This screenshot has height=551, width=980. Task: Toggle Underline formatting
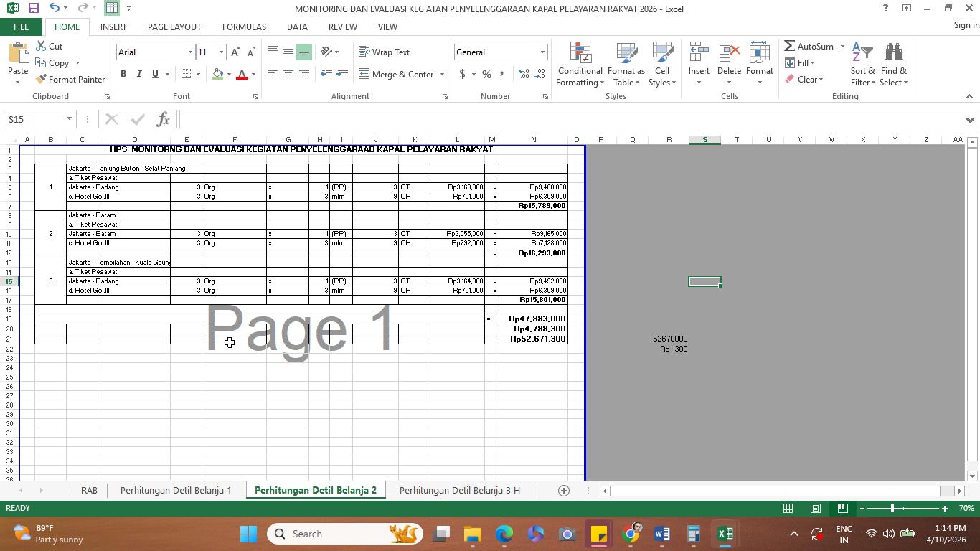(x=155, y=74)
